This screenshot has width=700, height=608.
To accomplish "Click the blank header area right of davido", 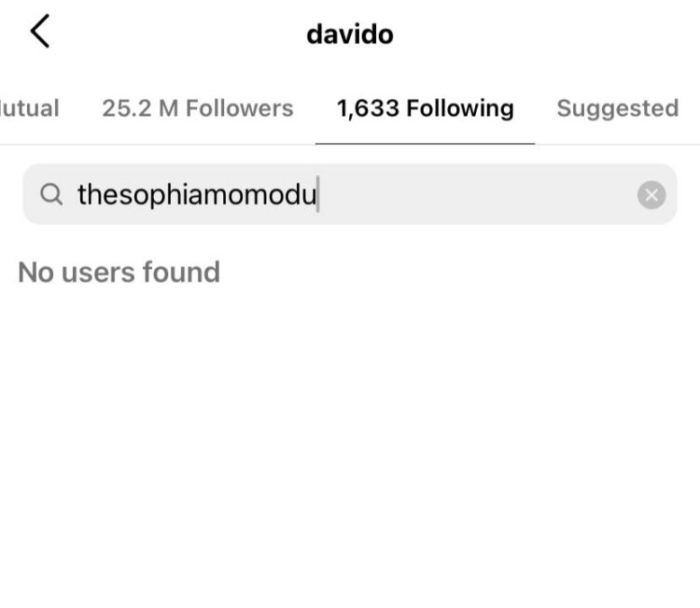I will point(545,35).
